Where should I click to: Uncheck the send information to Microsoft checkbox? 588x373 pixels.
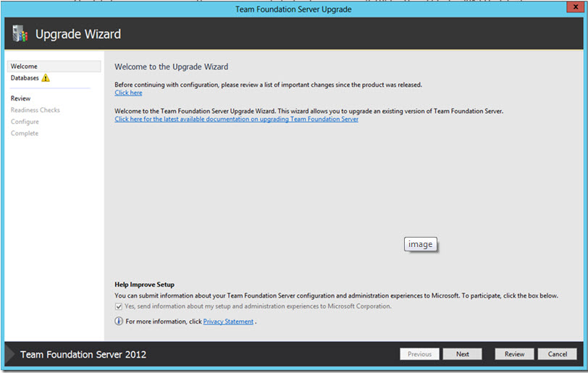click(119, 306)
